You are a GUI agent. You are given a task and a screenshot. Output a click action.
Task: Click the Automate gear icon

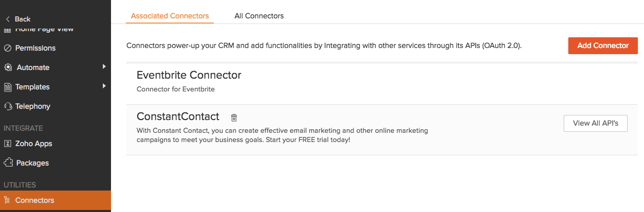(x=8, y=67)
